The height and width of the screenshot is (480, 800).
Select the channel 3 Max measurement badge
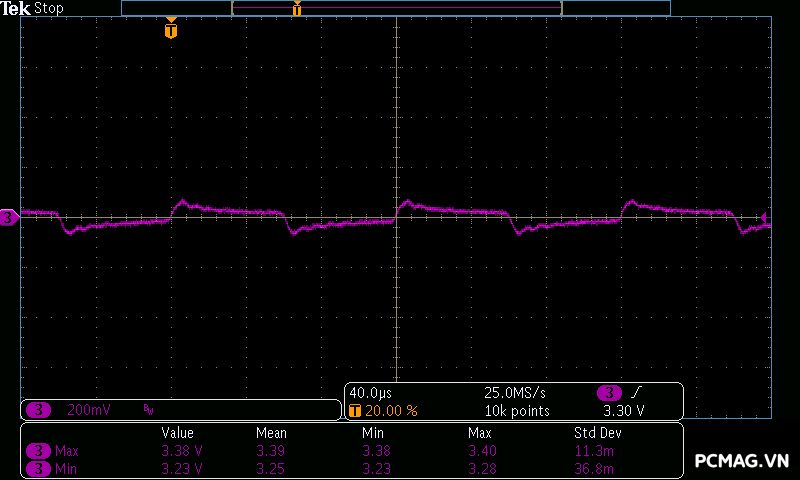(x=38, y=451)
